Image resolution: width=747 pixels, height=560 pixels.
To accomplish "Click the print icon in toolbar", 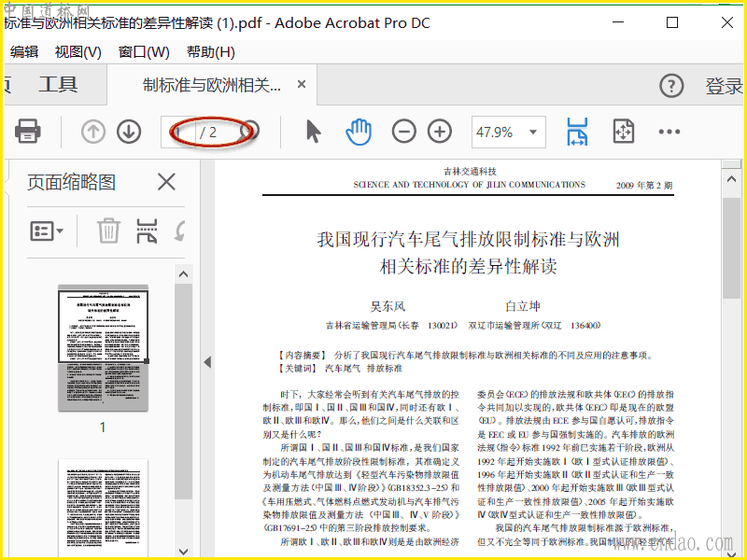I will [x=28, y=132].
